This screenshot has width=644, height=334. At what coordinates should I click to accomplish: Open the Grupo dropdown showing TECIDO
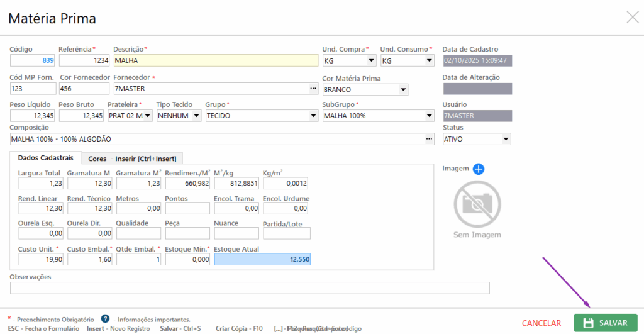point(313,116)
